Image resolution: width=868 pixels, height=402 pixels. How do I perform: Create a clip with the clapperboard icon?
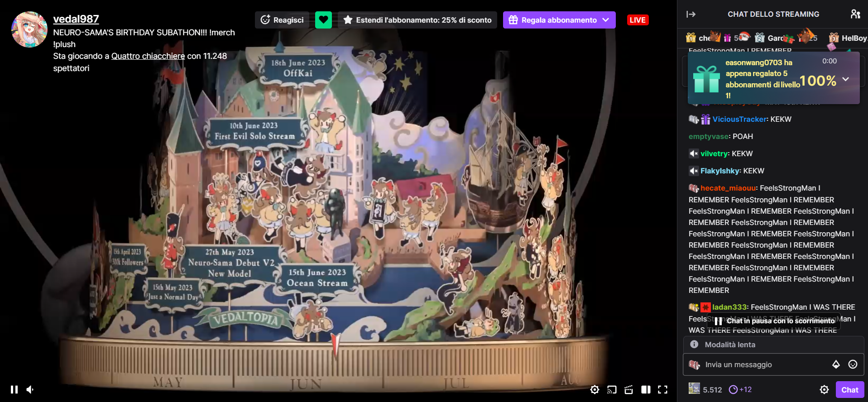point(628,389)
